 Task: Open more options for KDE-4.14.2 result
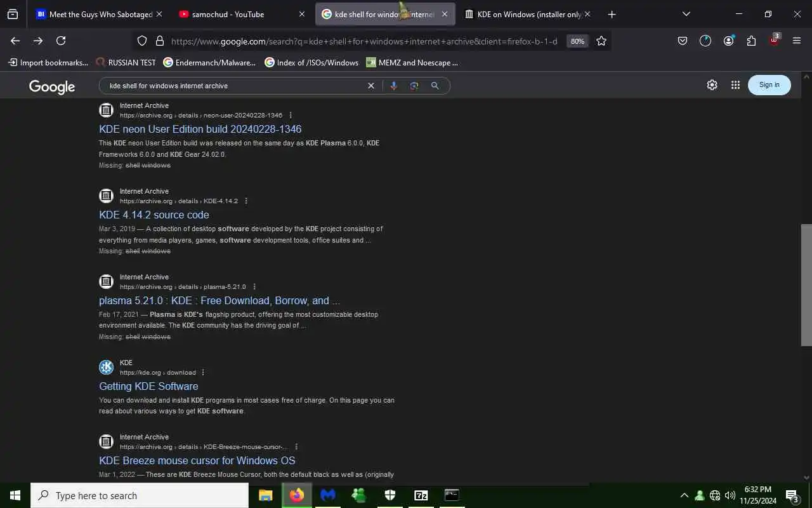[246, 201]
